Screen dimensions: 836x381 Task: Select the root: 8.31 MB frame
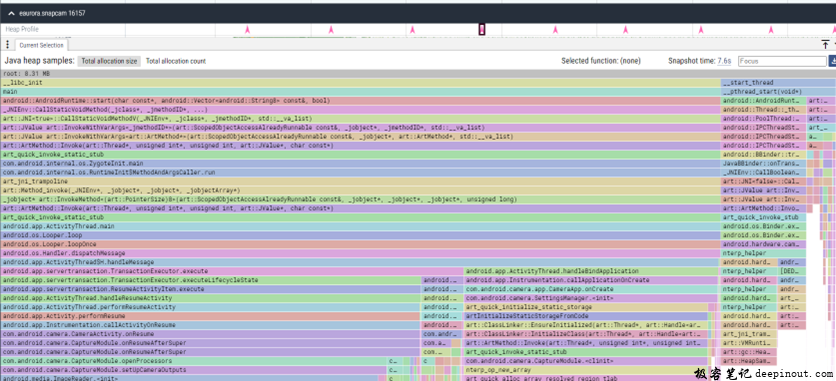418,74
